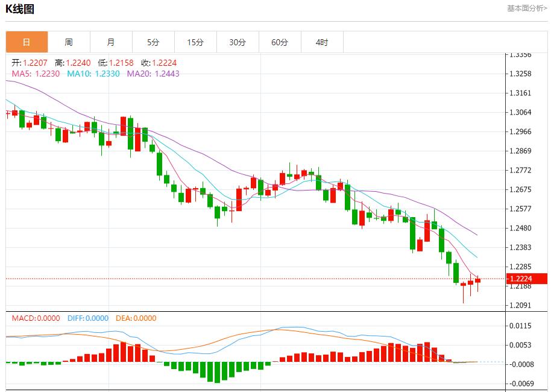Viewport: 551px width, 392px height.
Task: Open the 基本面分析 link
Action: (x=526, y=8)
